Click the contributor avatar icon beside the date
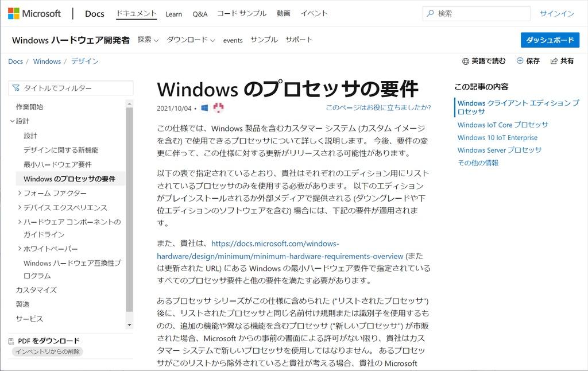The image size is (588, 371). point(218,107)
